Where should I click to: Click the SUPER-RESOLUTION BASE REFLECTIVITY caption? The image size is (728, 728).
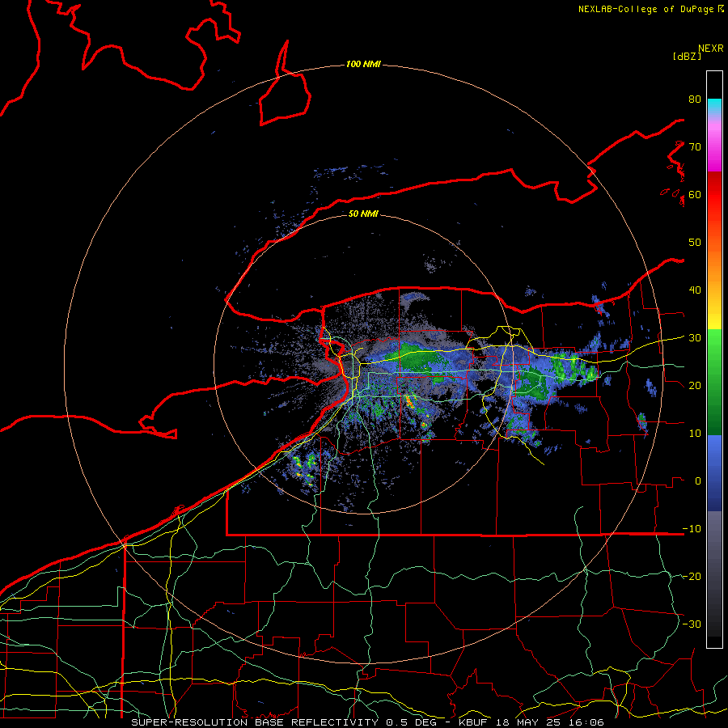point(255,722)
